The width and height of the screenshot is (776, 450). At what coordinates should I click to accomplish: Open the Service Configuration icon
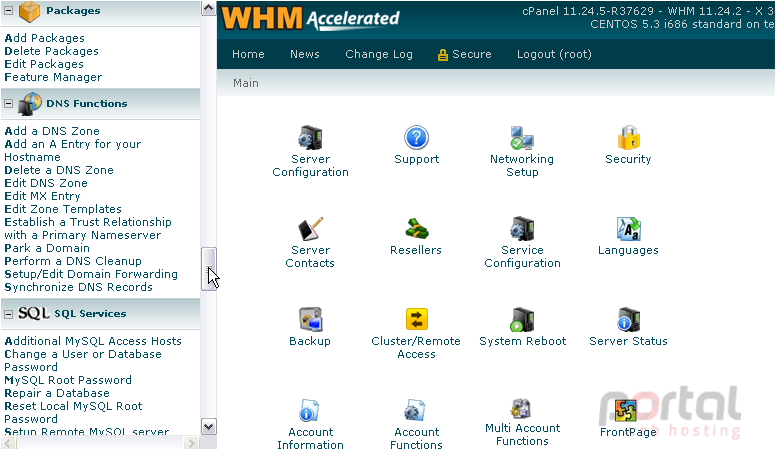pyautogui.click(x=523, y=229)
